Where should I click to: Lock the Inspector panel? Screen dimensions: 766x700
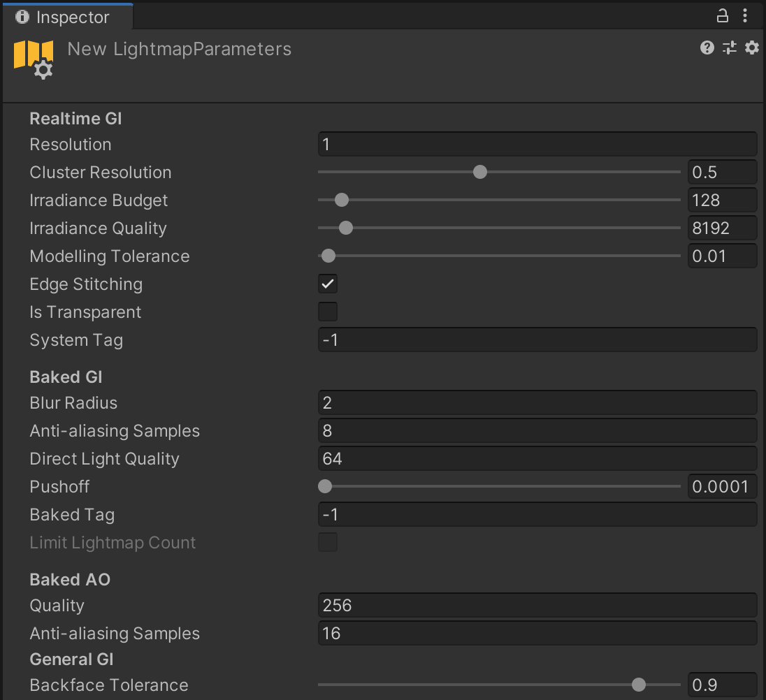coord(723,15)
